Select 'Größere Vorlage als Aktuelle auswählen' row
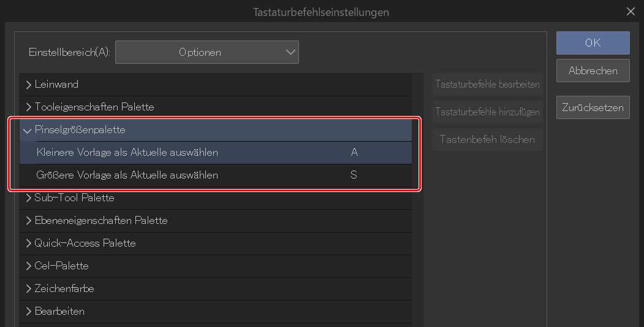This screenshot has height=327, width=644. click(x=127, y=175)
